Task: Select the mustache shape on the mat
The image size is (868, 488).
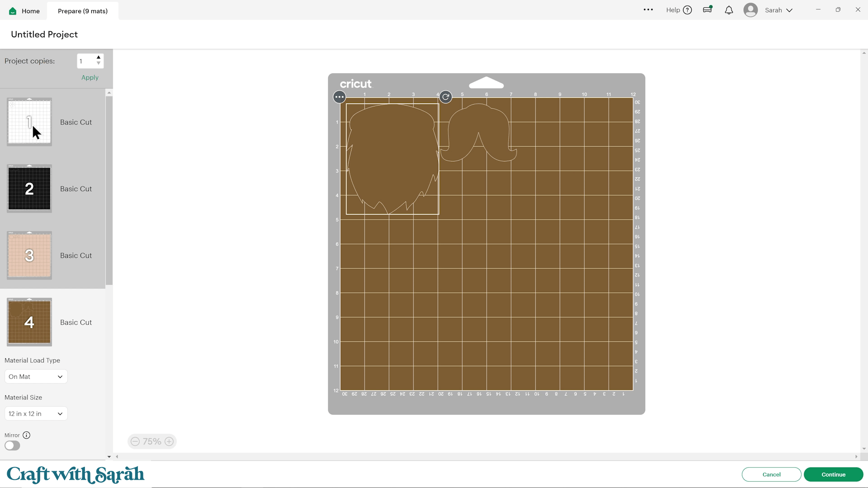Action: point(478,132)
